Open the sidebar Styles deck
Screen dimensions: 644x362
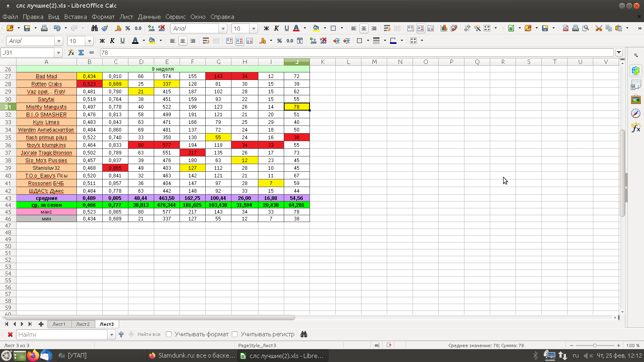click(636, 85)
